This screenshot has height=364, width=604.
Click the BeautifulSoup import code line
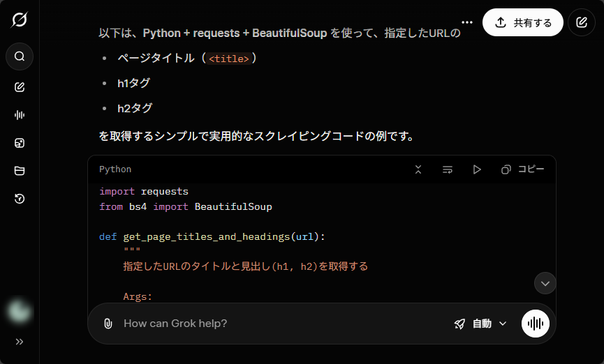tap(186, 206)
